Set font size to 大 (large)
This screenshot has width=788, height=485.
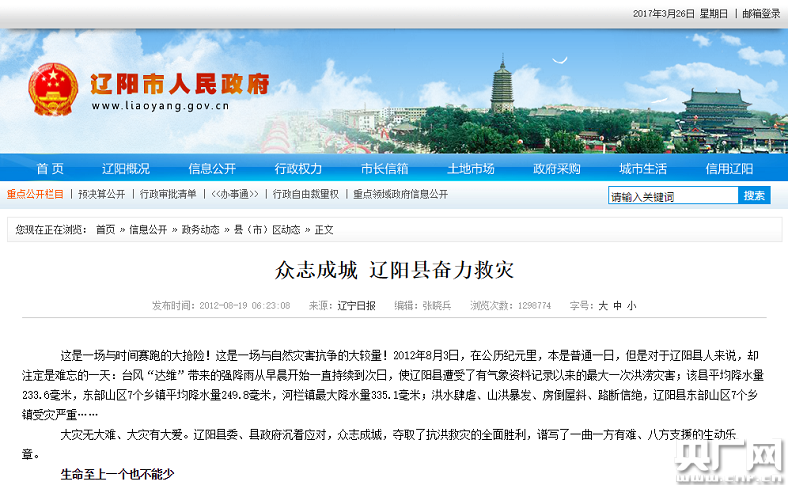coord(602,305)
